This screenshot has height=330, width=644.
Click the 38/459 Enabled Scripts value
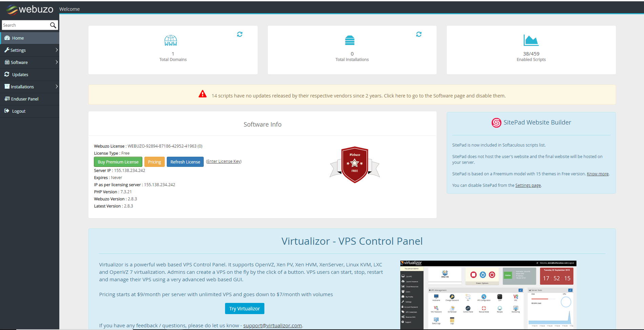point(531,54)
